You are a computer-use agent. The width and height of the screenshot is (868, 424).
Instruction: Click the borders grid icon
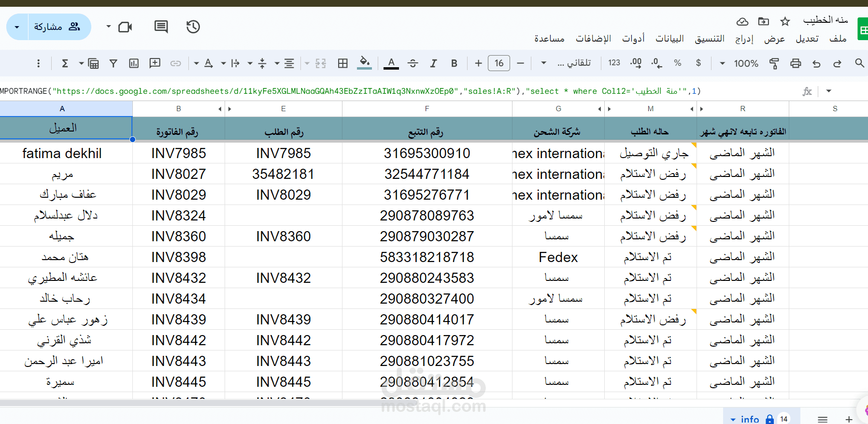343,63
